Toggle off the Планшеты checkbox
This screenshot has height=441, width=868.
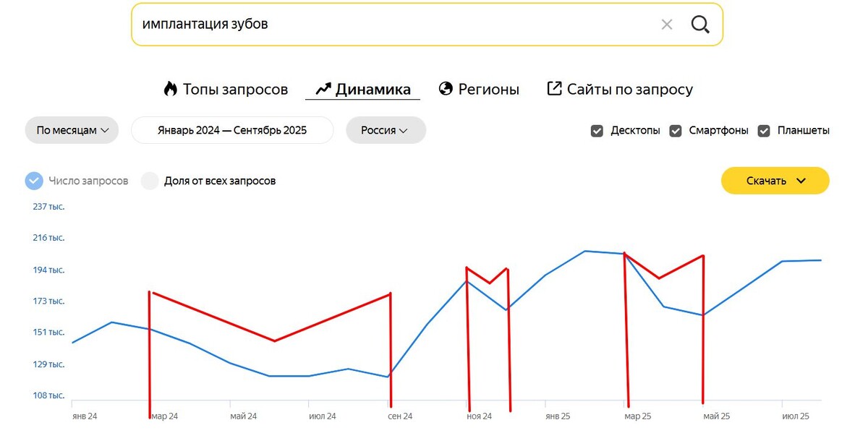(x=764, y=131)
